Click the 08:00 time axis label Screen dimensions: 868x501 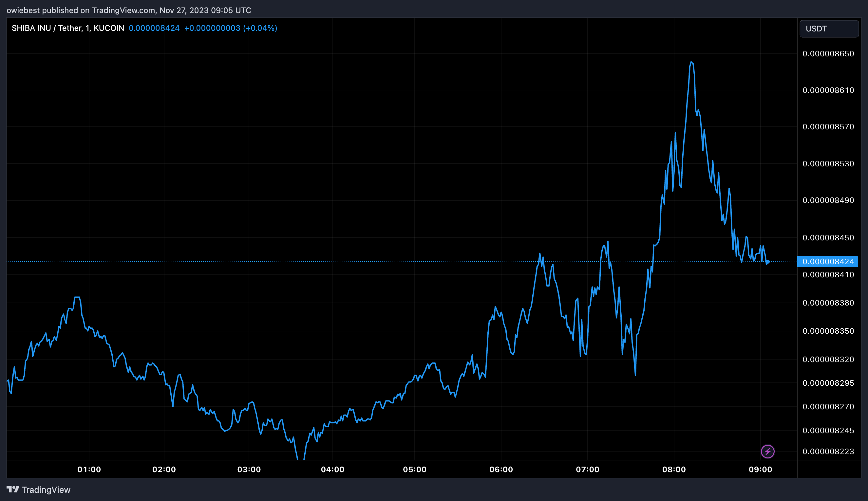(x=673, y=469)
